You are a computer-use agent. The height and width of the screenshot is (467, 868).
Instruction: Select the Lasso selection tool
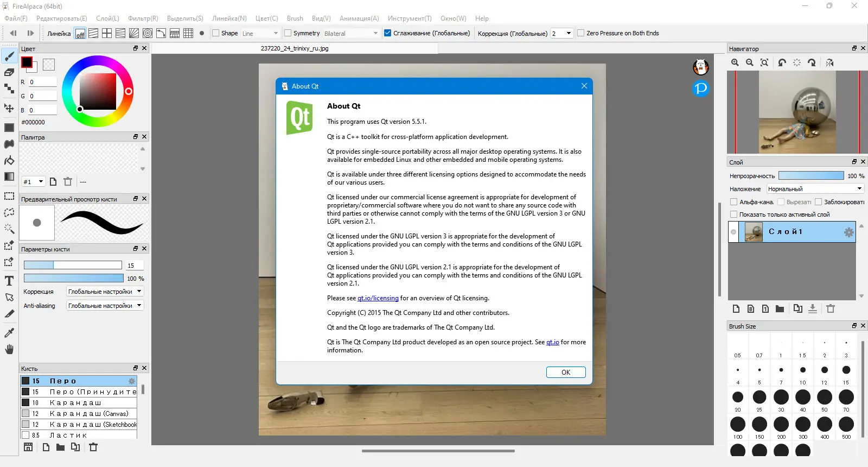[9, 212]
